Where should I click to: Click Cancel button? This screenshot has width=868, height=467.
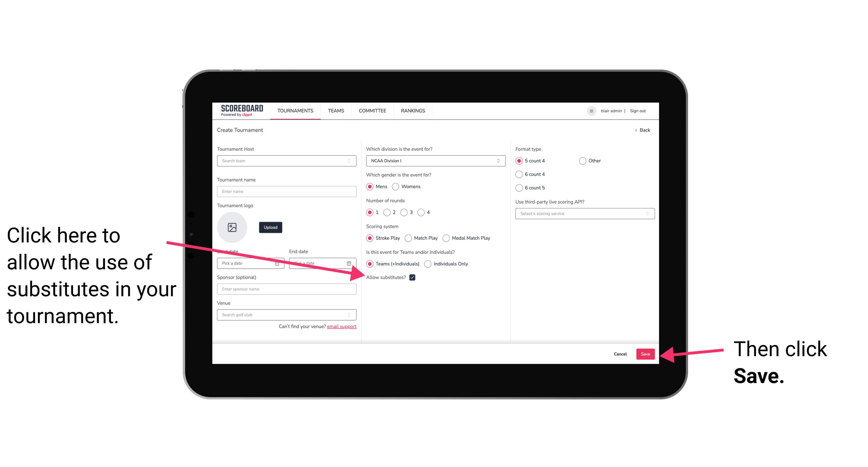[x=620, y=354]
